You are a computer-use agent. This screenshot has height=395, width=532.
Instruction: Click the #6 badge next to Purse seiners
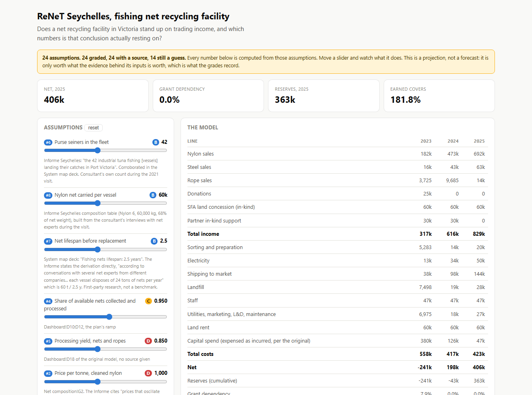pos(48,142)
